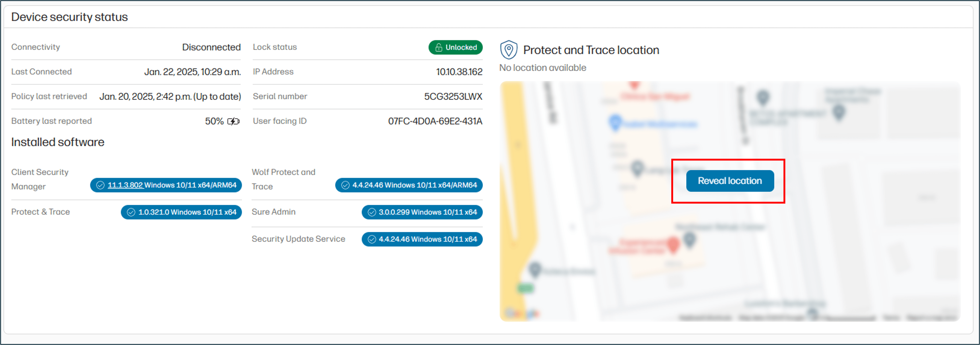Viewport: 980px width, 345px height.
Task: Click the Security Update Service version badge
Action: click(422, 239)
